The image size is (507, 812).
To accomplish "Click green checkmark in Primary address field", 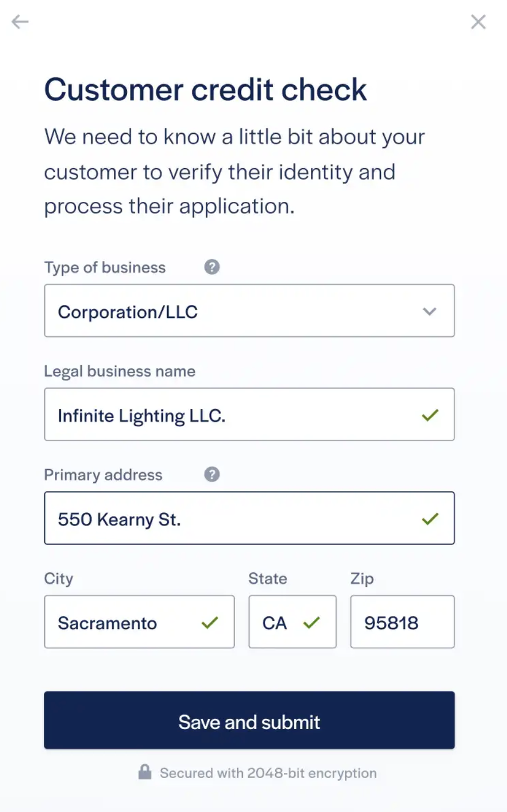I will (430, 519).
